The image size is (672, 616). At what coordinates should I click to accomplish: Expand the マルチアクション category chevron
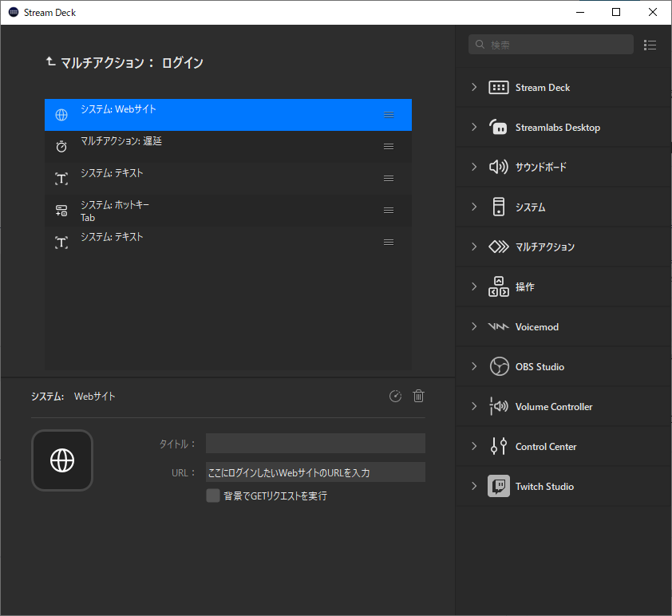coord(474,247)
